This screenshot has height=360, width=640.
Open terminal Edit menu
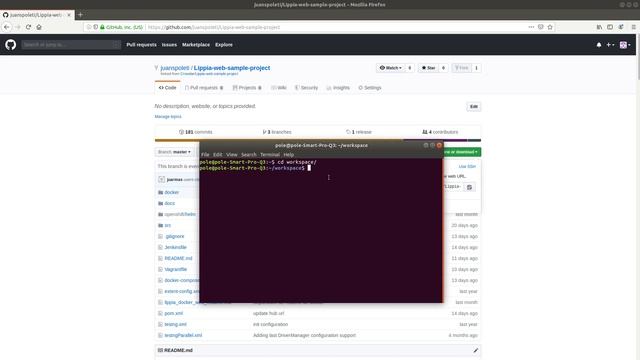218,155
